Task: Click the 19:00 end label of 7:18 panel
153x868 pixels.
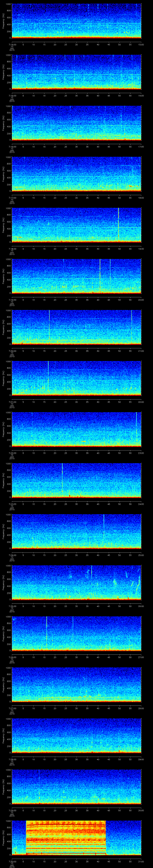Action: click(x=141, y=249)
